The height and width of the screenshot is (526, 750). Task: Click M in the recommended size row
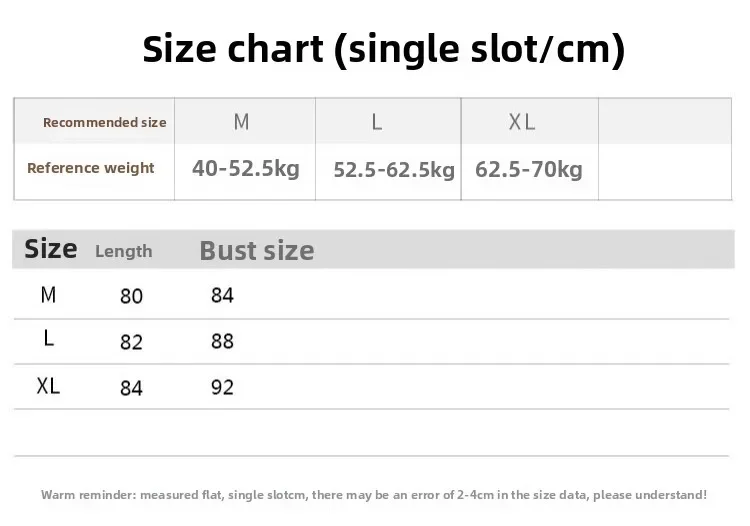point(241,122)
